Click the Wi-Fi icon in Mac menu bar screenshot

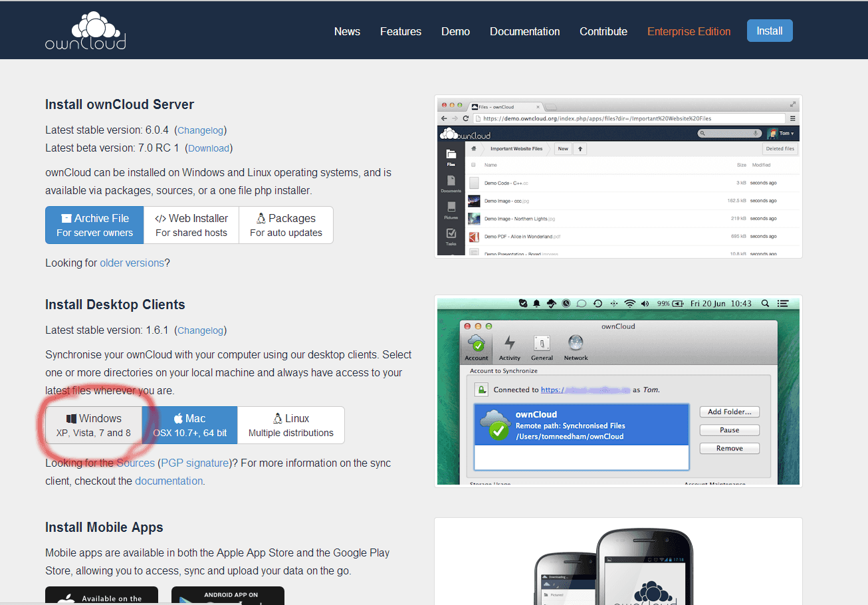[x=629, y=303]
